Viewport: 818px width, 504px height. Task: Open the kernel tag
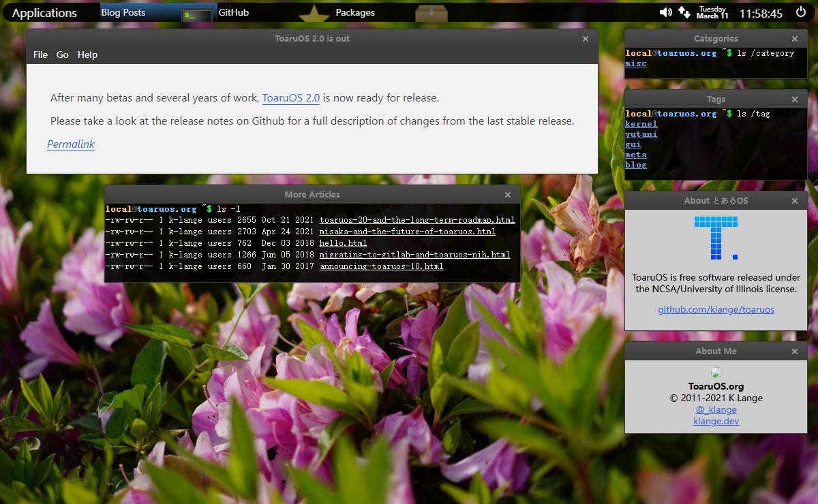[641, 124]
